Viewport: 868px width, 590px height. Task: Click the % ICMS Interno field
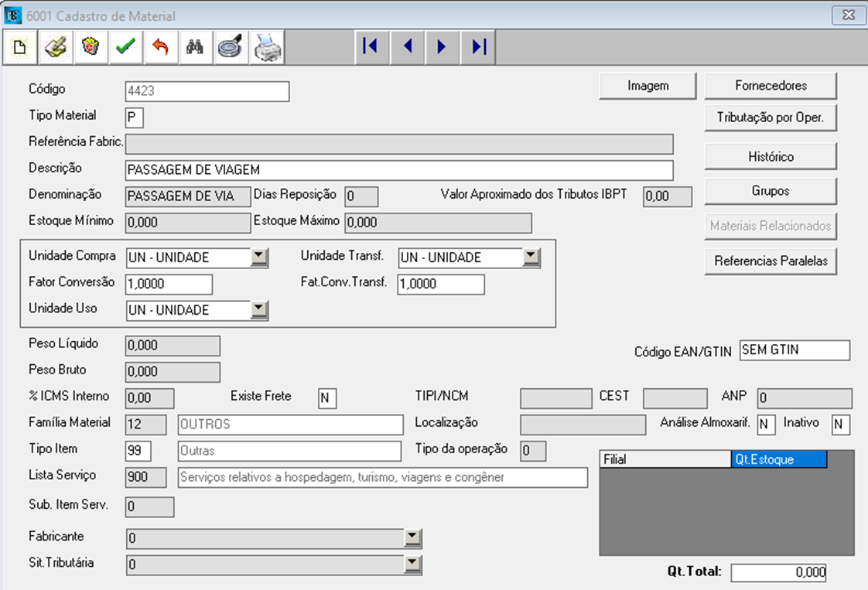point(149,398)
